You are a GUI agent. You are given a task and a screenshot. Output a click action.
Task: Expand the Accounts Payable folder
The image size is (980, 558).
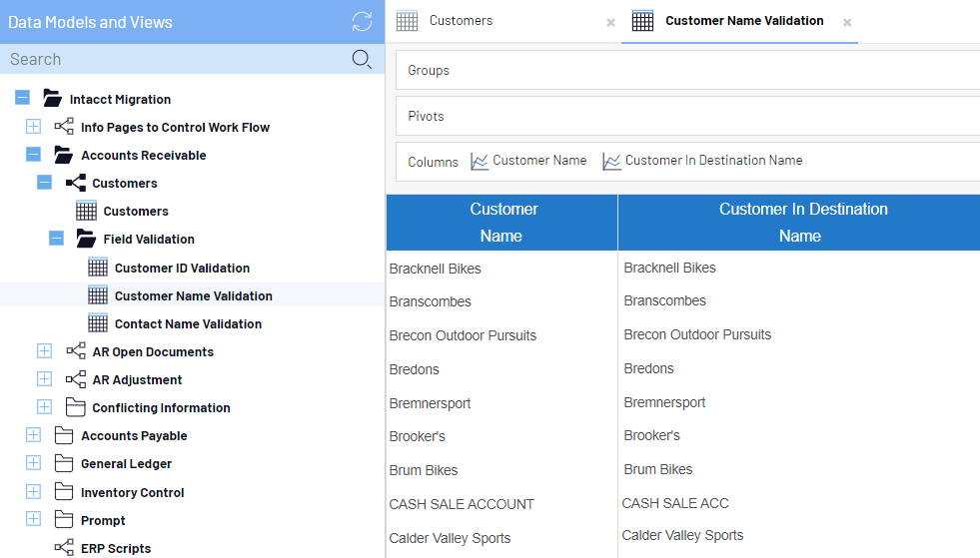(33, 435)
